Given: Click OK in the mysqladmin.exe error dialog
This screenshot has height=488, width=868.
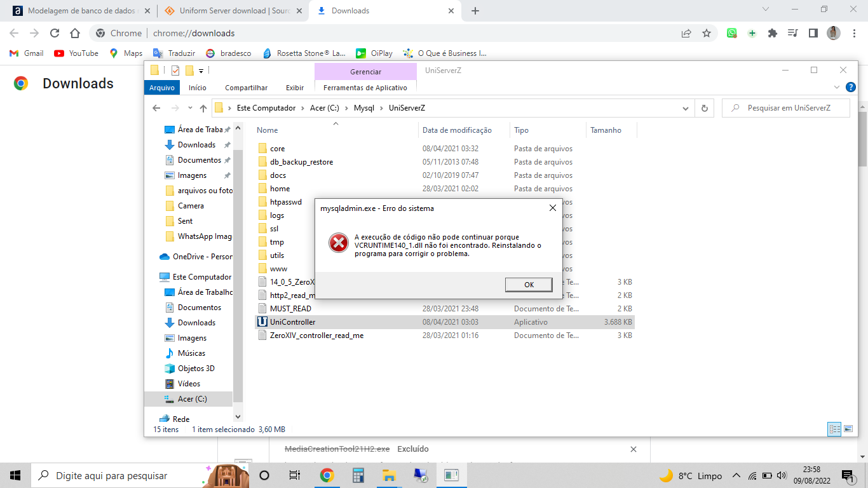Looking at the screenshot, I should pyautogui.click(x=529, y=285).
